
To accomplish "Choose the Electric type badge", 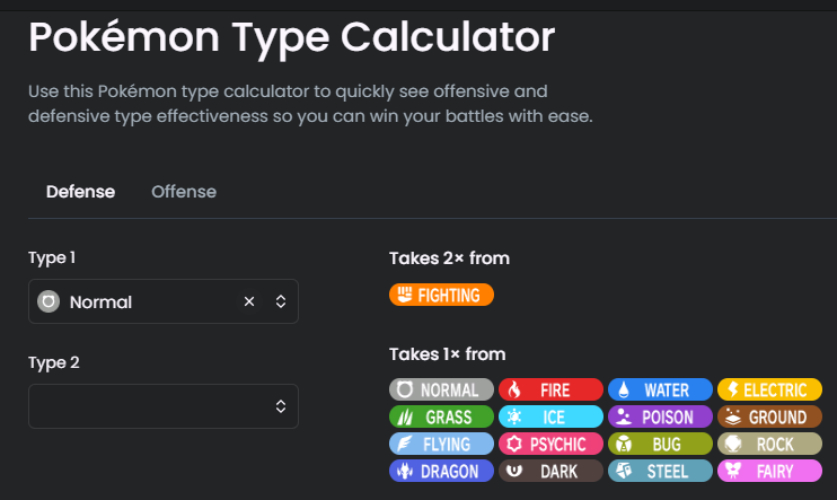I will coord(770,390).
